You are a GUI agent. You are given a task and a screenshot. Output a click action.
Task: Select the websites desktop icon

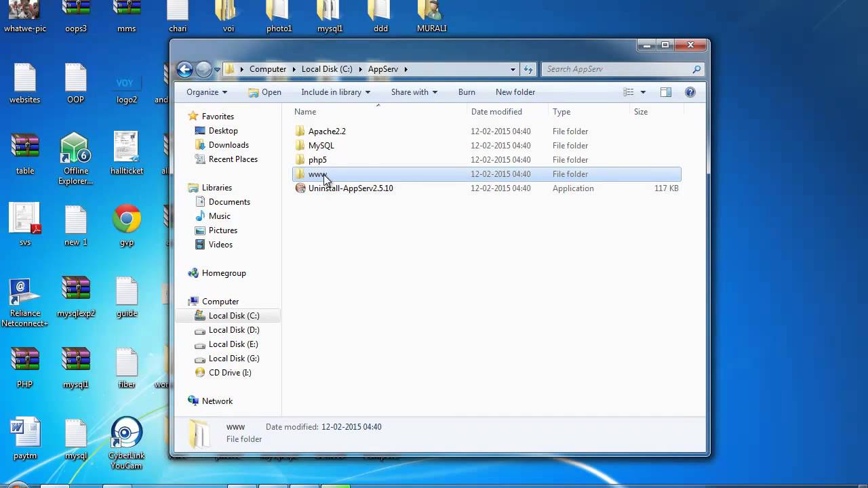pos(25,83)
